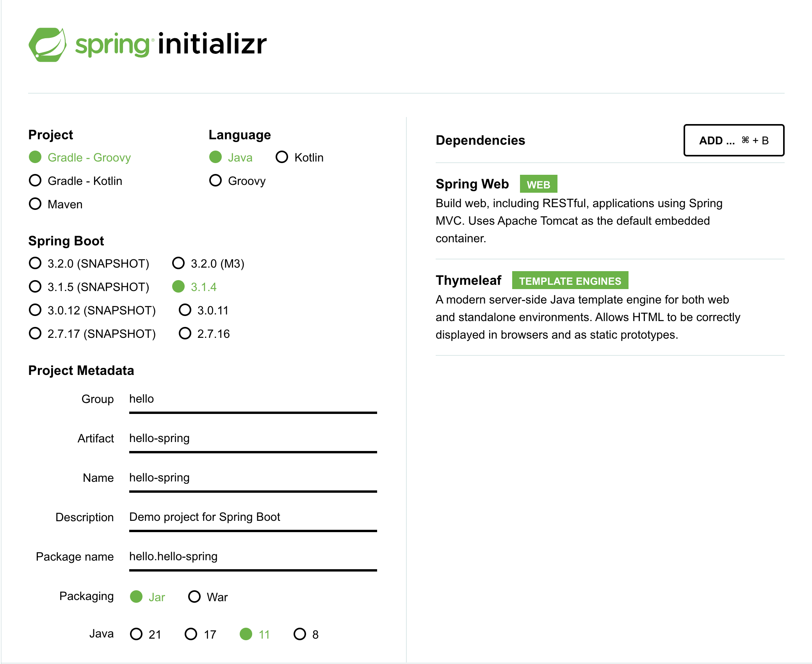This screenshot has width=812, height=664.
Task: Select Spring Boot 2.7.16
Action: coord(204,334)
